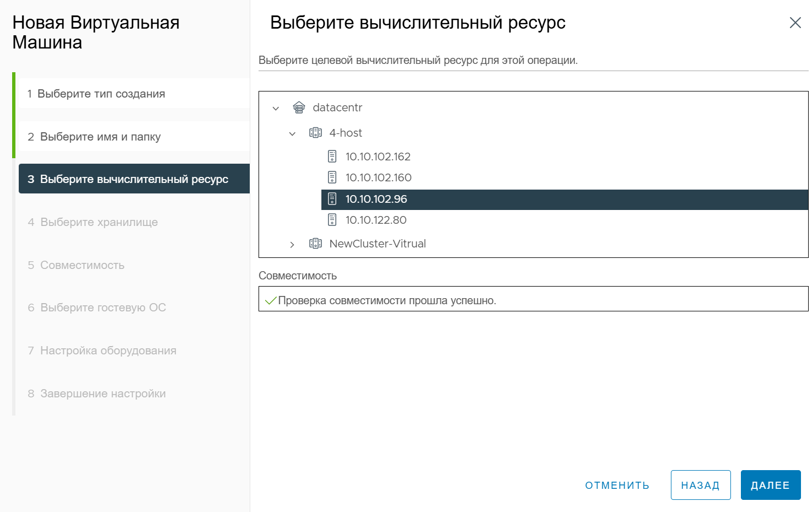Click the ОТМЕНИТЬ button
This screenshot has width=812, height=512.
(x=617, y=486)
